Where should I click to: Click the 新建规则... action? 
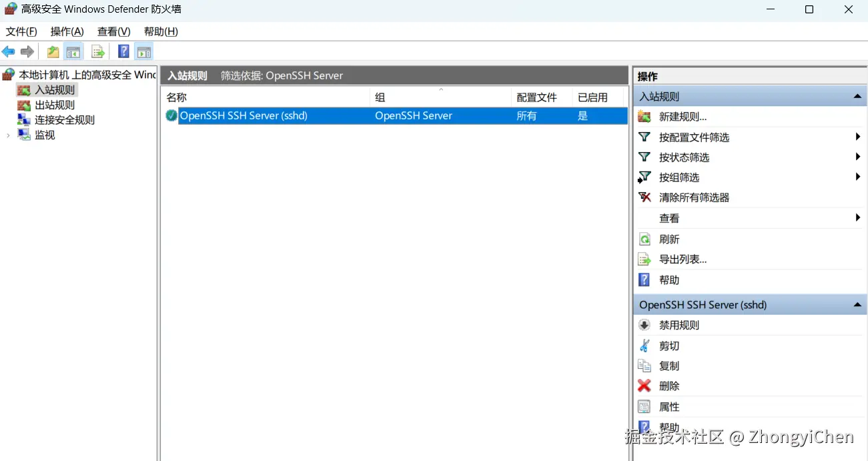683,117
